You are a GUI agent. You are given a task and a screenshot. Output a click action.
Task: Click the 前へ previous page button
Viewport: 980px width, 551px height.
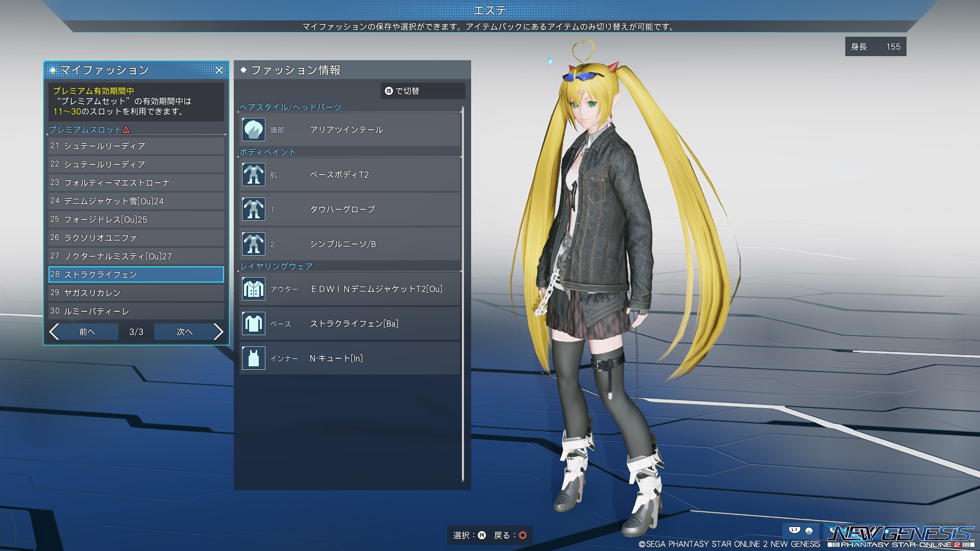pyautogui.click(x=87, y=332)
